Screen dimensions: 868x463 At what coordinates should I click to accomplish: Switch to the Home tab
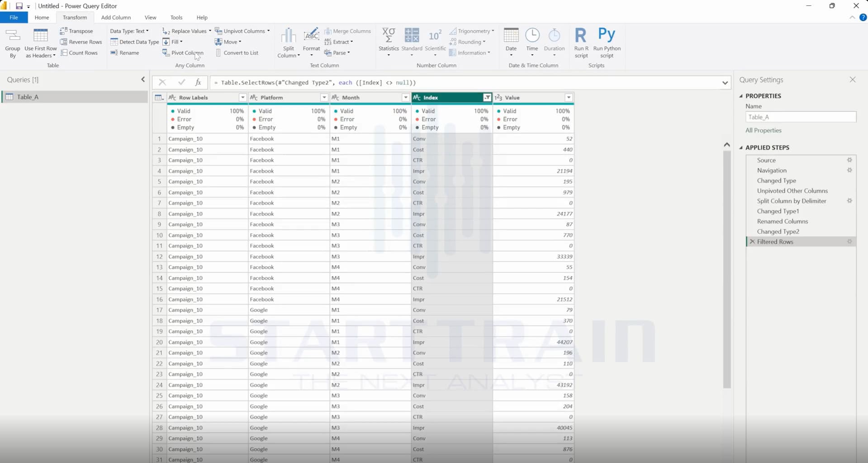click(x=42, y=17)
